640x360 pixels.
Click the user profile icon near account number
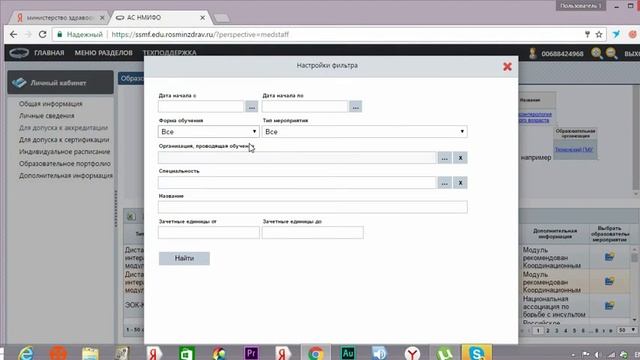533,53
